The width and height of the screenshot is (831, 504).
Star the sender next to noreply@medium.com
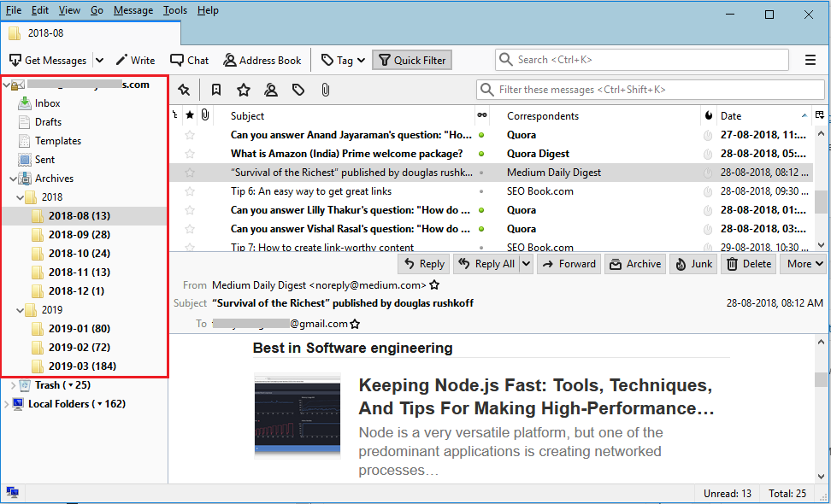tap(434, 287)
